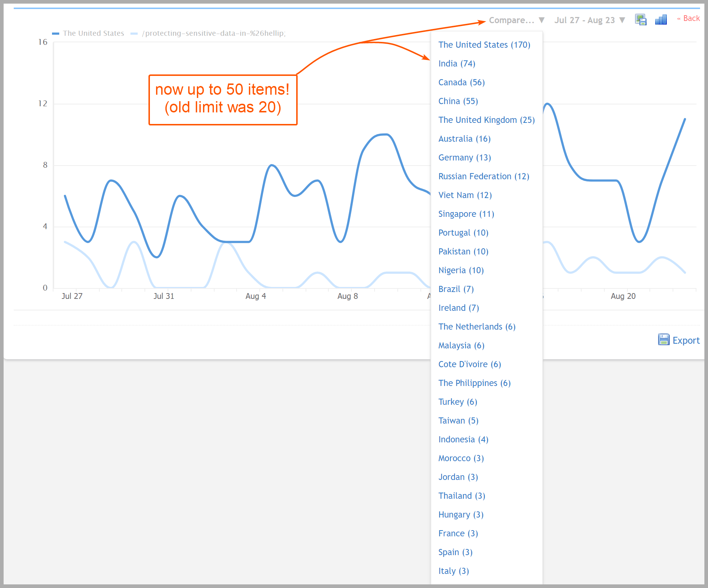Toggle the /protecting-sensitive-data legend series
The image size is (708, 588).
click(213, 33)
